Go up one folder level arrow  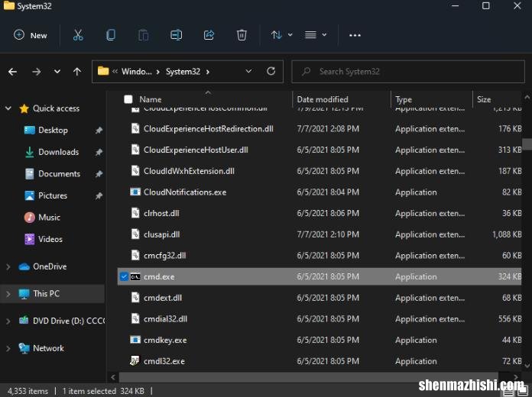point(77,72)
